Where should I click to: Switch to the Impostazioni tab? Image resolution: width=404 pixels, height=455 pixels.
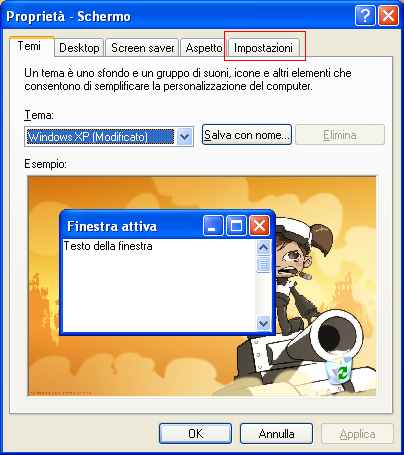[x=264, y=48]
